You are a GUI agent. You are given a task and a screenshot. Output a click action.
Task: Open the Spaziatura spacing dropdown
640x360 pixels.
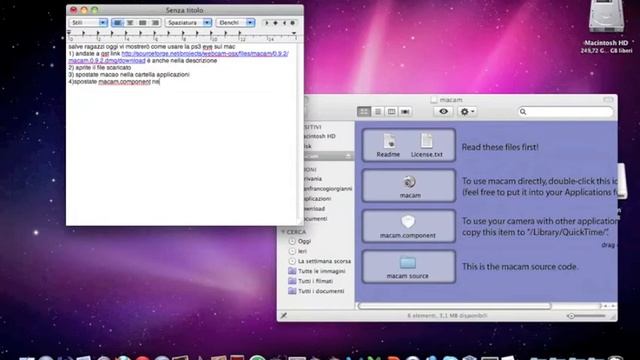click(x=188, y=23)
